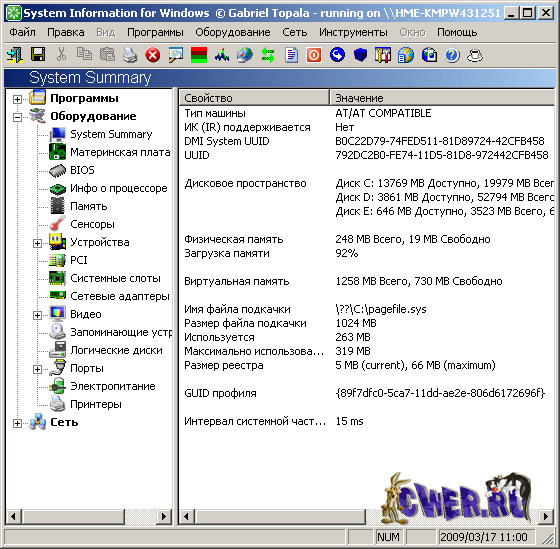Expand the Устройства tree node
Viewport: 560px width, 549px height.
coord(37,243)
